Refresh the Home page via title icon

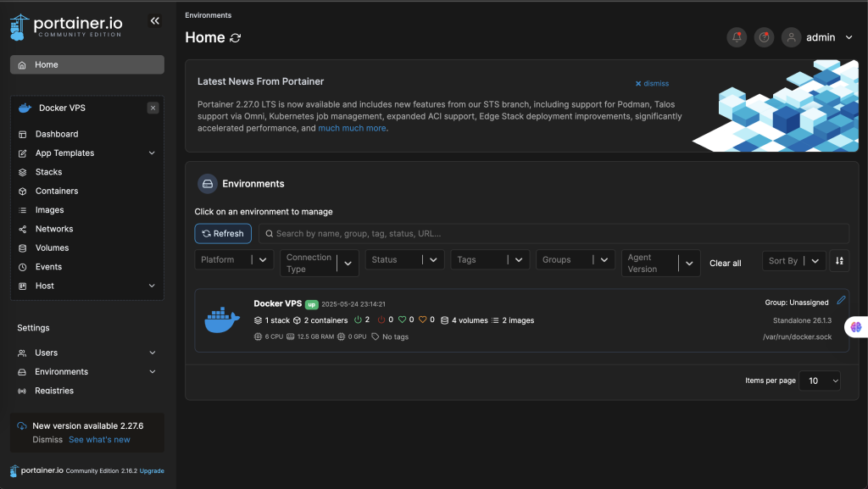pos(236,37)
